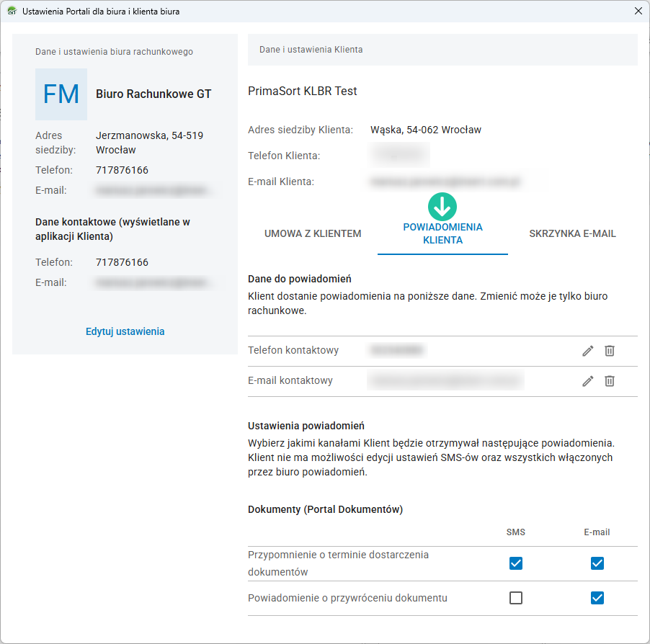Click the Telefon kontaktowy value field
This screenshot has width=650, height=644.
pos(396,351)
